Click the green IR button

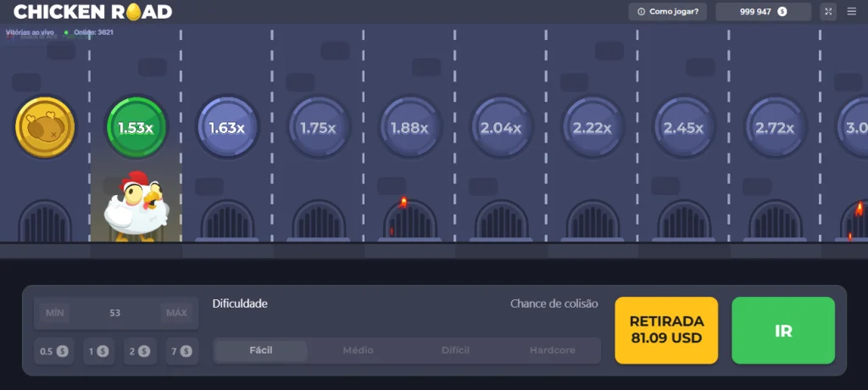[x=783, y=330]
